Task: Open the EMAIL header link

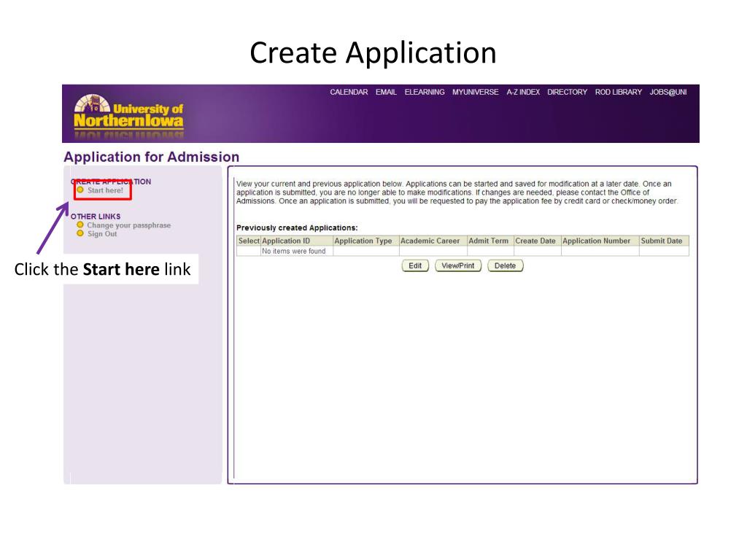Action: pyautogui.click(x=386, y=92)
